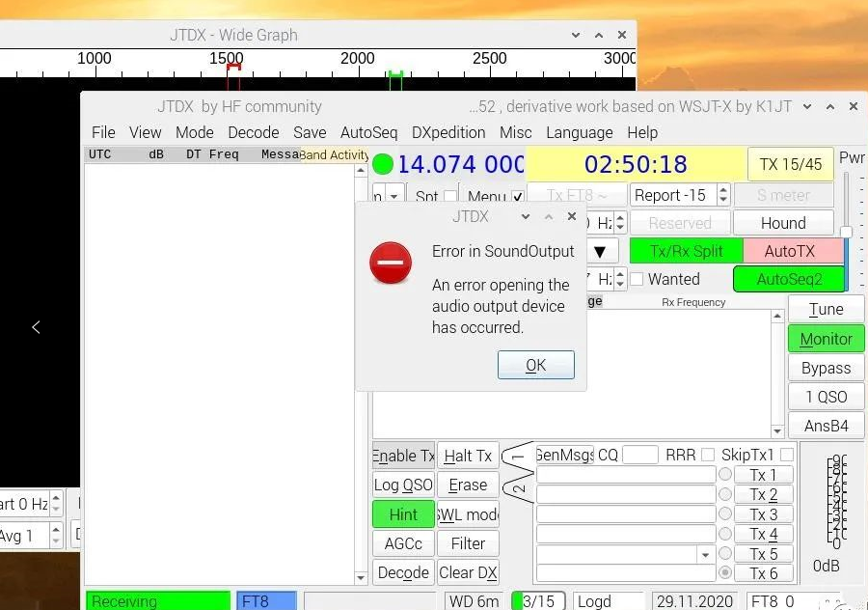This screenshot has width=868, height=610.
Task: Select the Tx 6 radio button
Action: click(725, 573)
